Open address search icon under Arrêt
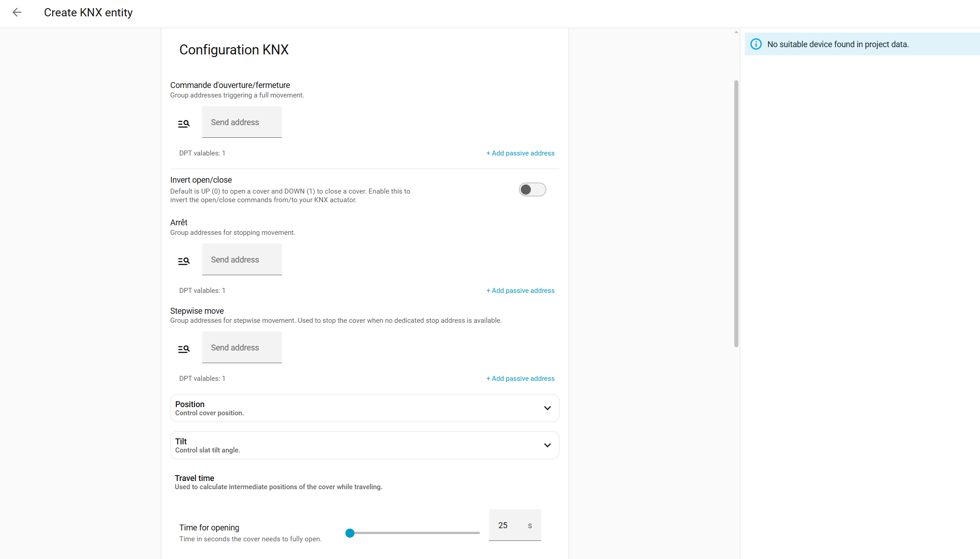This screenshot has width=980, height=559. [184, 261]
